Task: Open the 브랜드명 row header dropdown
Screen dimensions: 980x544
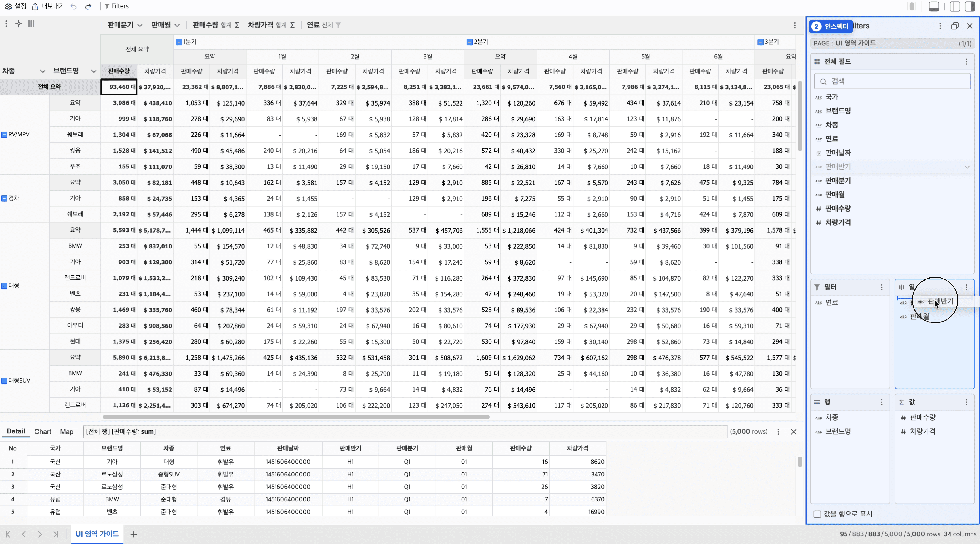Action: (94, 71)
